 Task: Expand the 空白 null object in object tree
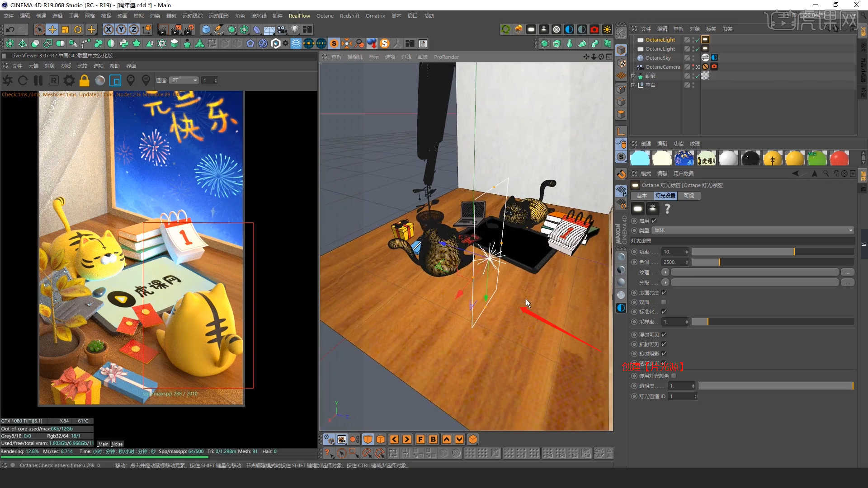tap(634, 85)
